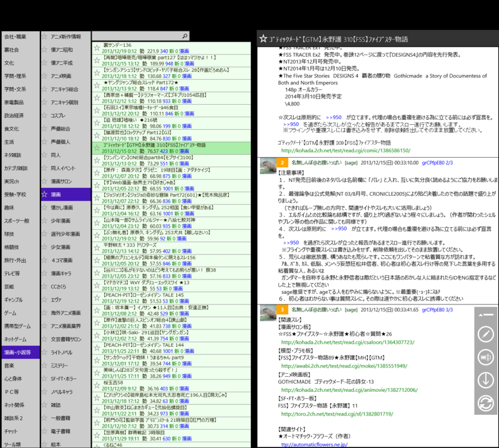The width and height of the screenshot is (499, 448).
Task: Star the 裏サンデー136 thread
Action: tap(97, 48)
